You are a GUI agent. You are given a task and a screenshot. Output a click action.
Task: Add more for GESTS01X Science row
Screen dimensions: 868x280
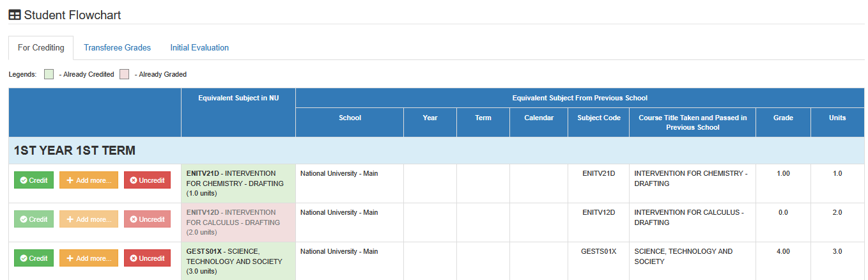[x=89, y=258]
